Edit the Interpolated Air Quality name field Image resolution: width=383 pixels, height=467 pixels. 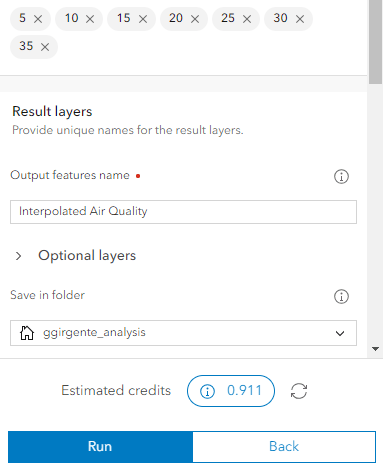coord(183,212)
